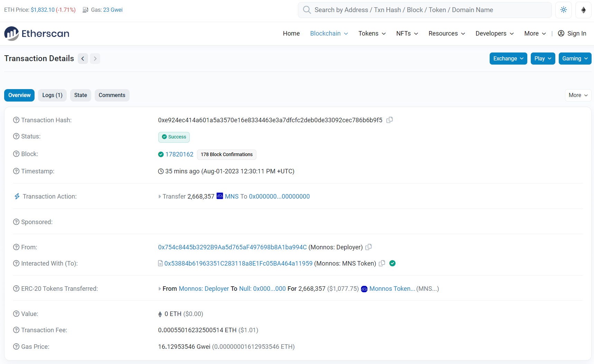The width and height of the screenshot is (594, 364).
Task: Switch to the State tab
Action: [81, 95]
